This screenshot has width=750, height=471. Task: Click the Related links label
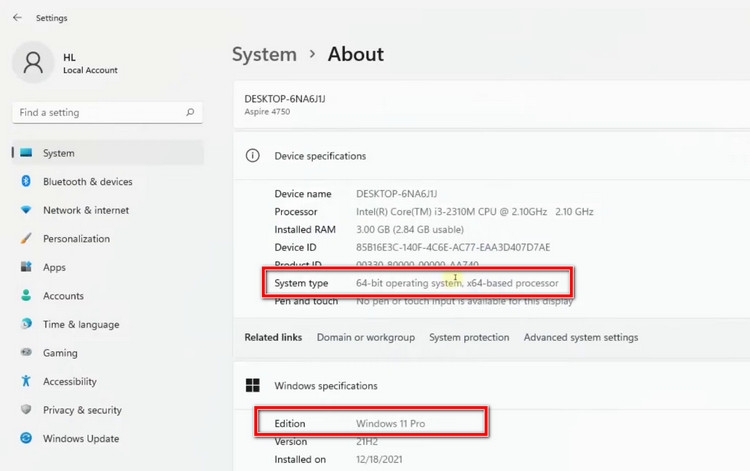(273, 337)
